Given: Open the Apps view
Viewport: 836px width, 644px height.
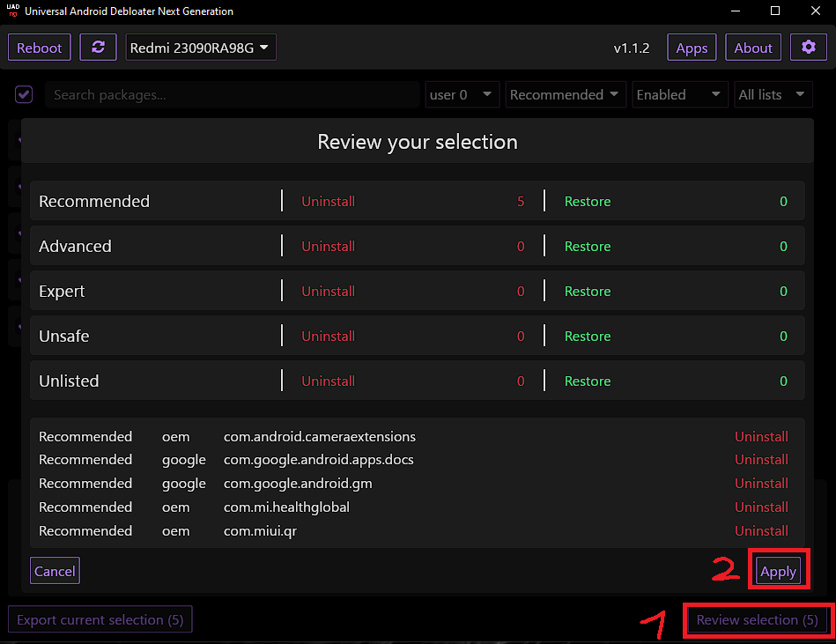Looking at the screenshot, I should tap(692, 48).
